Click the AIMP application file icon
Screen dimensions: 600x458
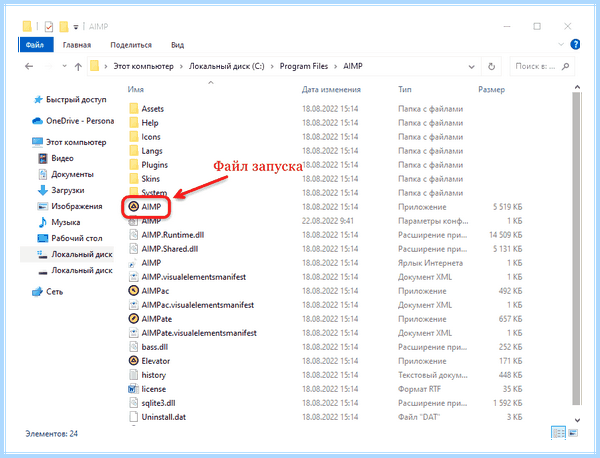tap(133, 207)
